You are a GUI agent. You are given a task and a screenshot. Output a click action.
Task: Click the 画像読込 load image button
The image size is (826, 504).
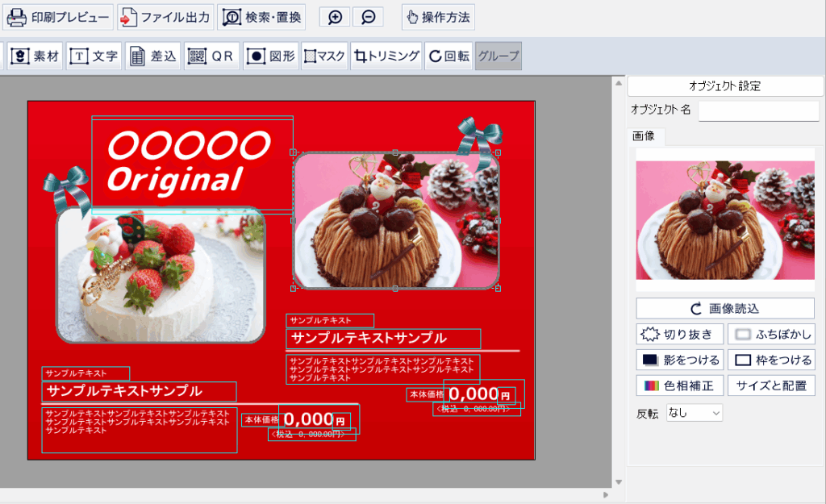point(724,308)
